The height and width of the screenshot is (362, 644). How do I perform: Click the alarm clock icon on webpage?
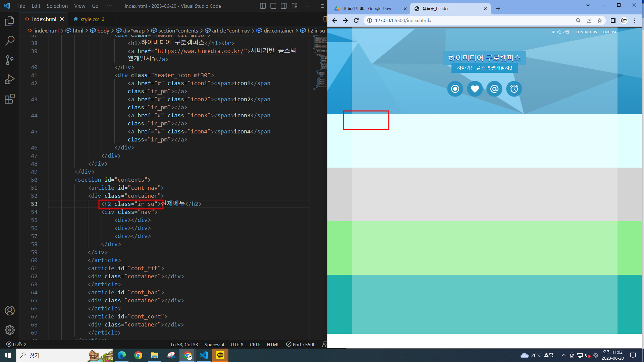point(514,89)
